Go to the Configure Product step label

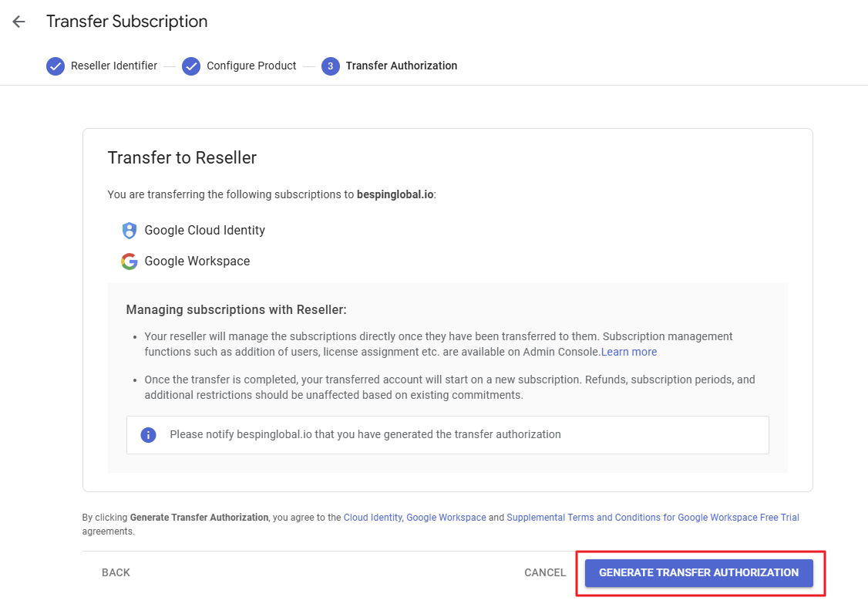(251, 66)
